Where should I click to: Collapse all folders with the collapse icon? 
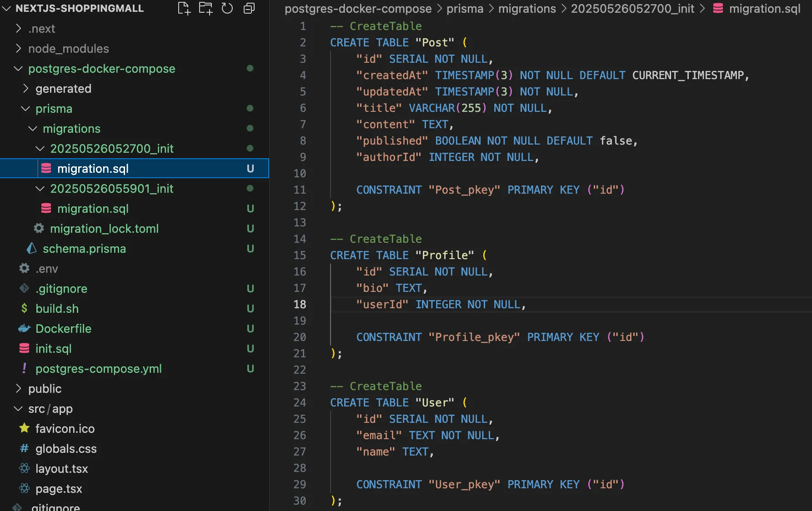point(249,8)
